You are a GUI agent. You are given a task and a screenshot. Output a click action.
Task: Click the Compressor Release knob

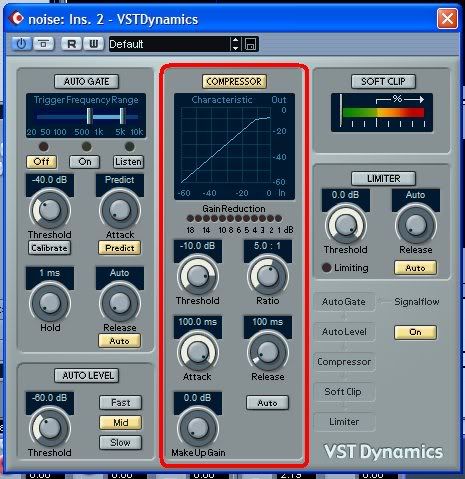(x=268, y=352)
